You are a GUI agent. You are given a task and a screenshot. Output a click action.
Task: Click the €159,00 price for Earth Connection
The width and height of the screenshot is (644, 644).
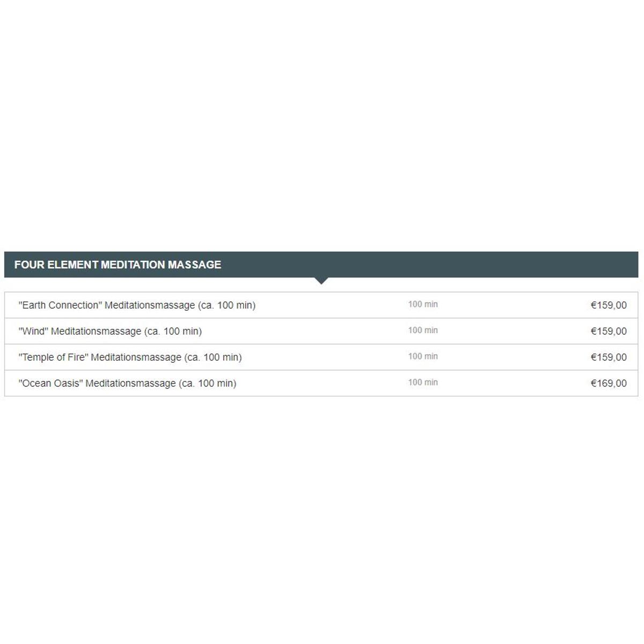click(x=609, y=305)
